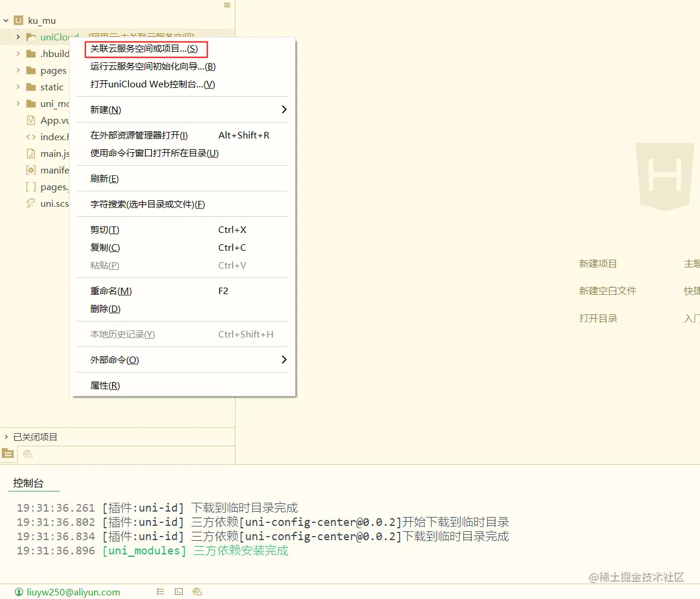Click the static folder name in tree

point(52,87)
